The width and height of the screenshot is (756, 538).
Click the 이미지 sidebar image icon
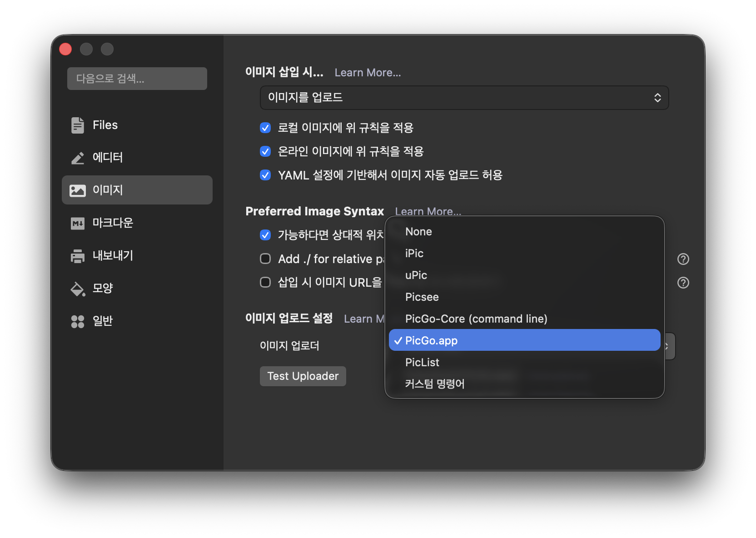click(77, 190)
